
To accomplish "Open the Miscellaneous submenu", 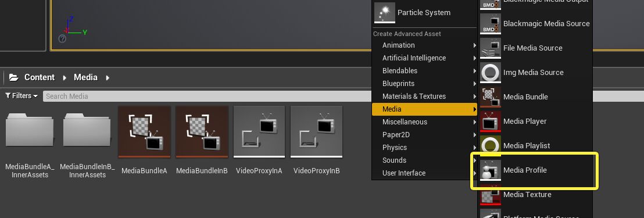I will click(x=424, y=121).
